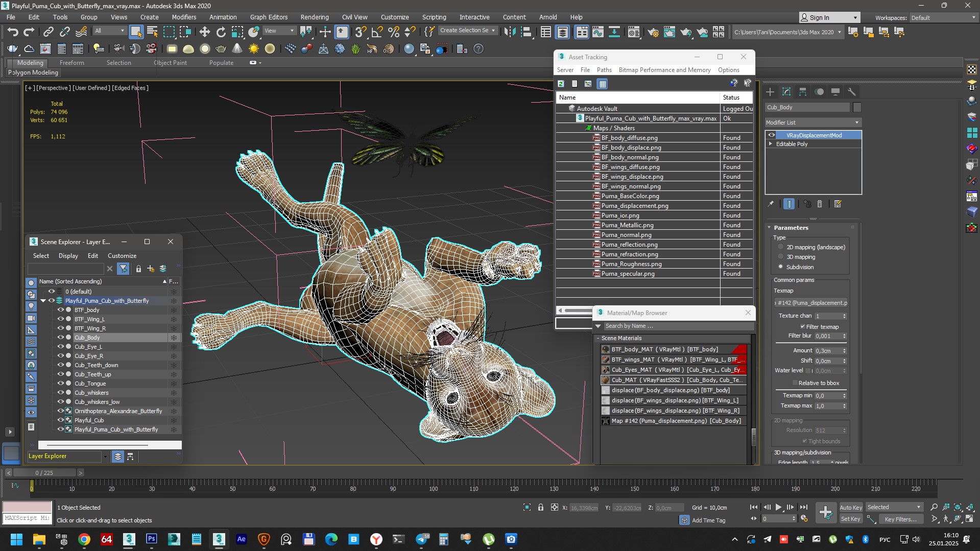Viewport: 980px width, 551px height.
Task: Toggle Relative to bbox checkbox
Action: tap(795, 383)
